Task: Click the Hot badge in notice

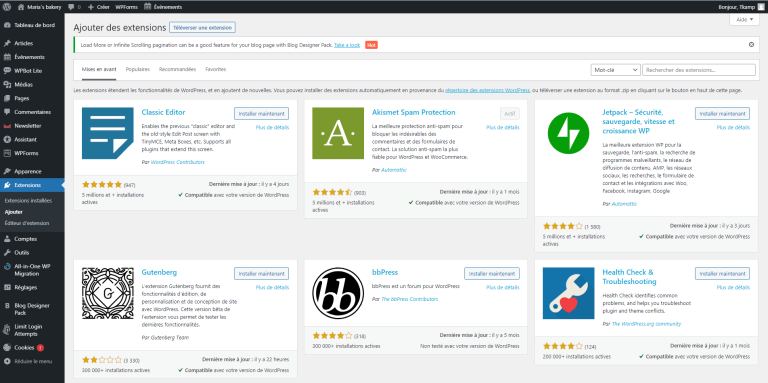Action: [371, 45]
